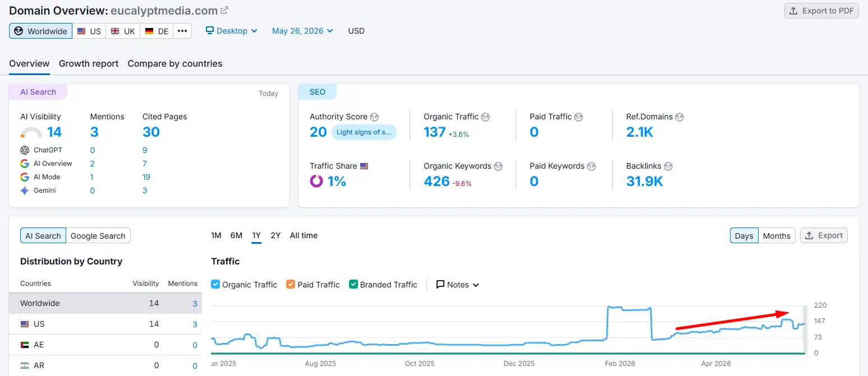Switch chart granularity to Days
Image resolution: width=868 pixels, height=376 pixels.
[x=744, y=236]
